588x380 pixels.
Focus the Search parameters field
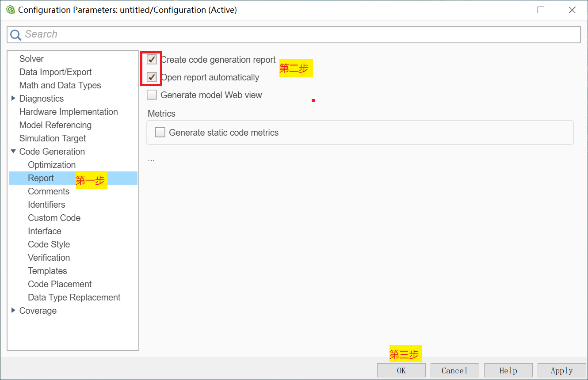click(294, 34)
